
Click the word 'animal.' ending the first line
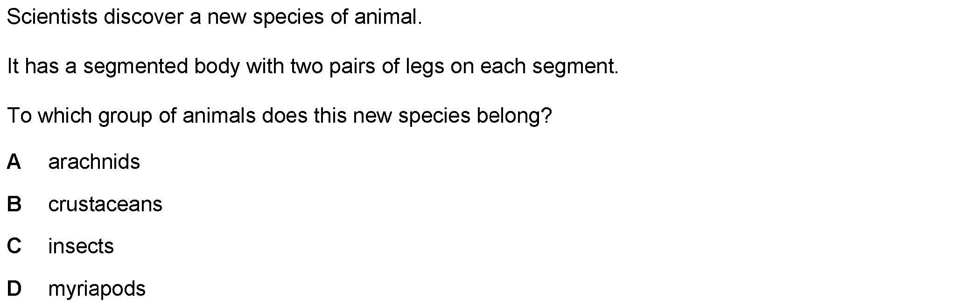coord(388,17)
